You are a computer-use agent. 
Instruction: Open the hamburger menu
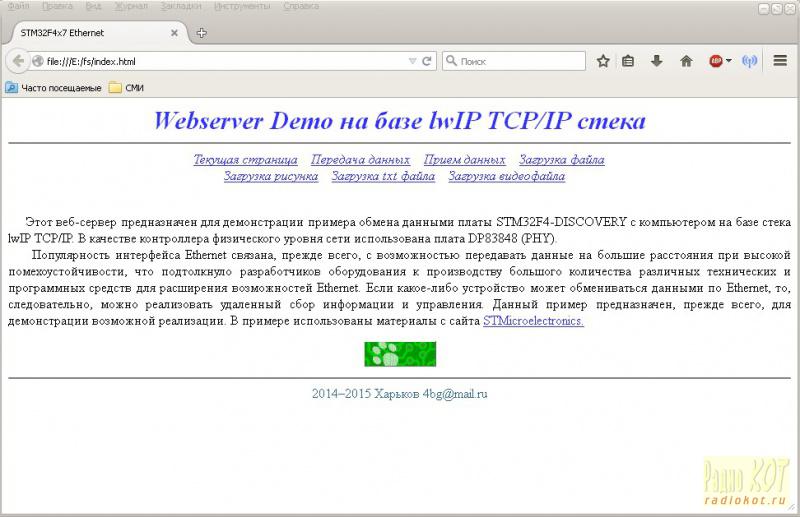(x=780, y=61)
